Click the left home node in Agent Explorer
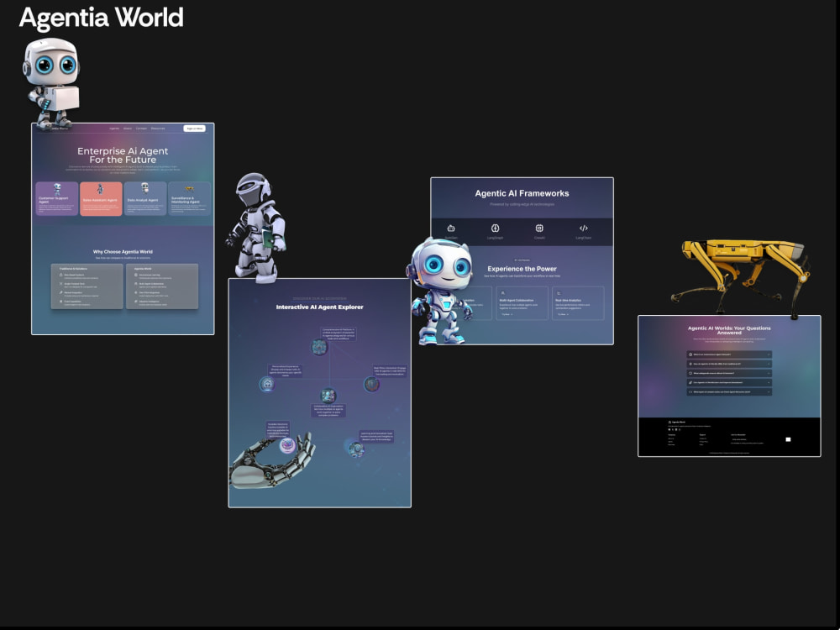This screenshot has width=840, height=630. coord(267,384)
